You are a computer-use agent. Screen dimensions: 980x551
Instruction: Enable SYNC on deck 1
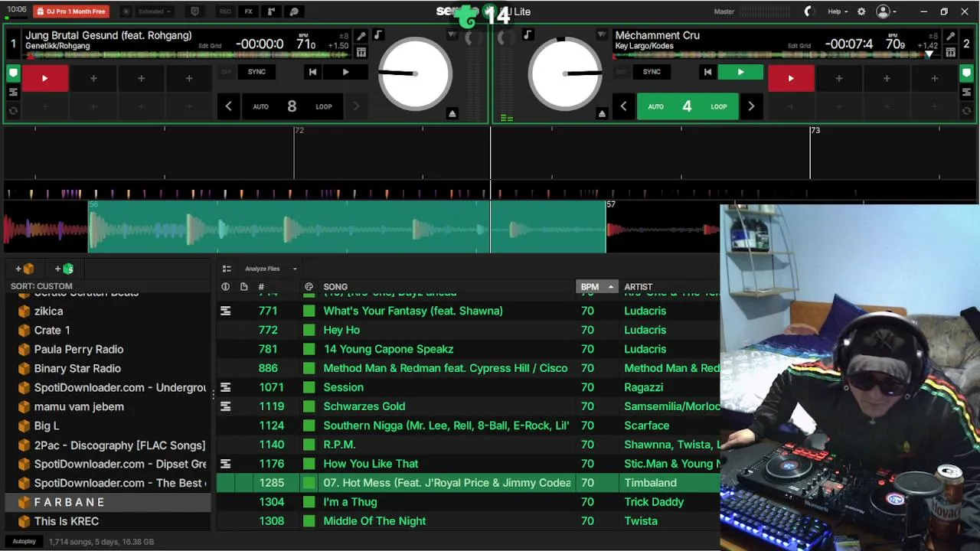(256, 72)
